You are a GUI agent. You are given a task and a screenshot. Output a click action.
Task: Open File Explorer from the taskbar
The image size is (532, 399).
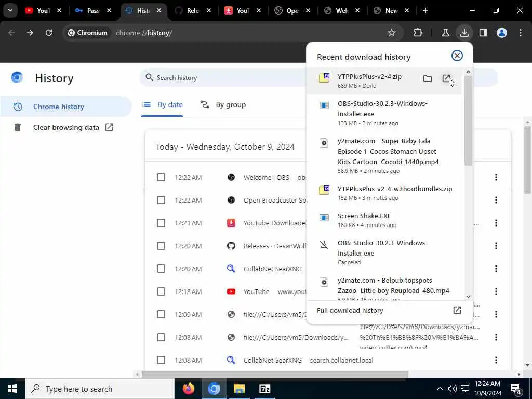pyautogui.click(x=239, y=389)
